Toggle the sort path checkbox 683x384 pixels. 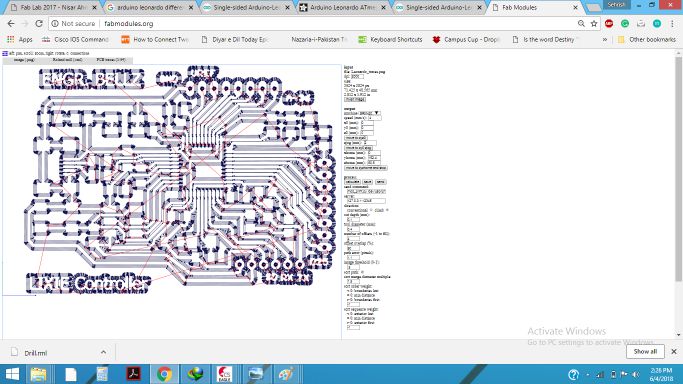point(362,272)
